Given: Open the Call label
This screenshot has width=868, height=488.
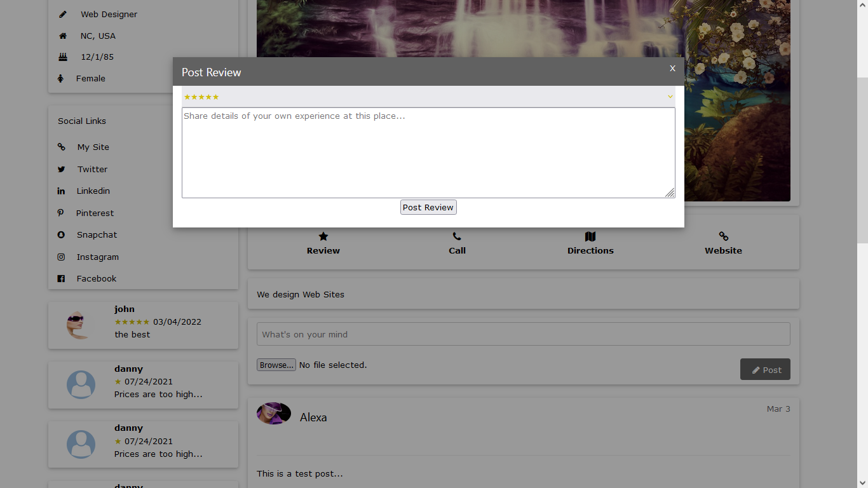Looking at the screenshot, I should click(457, 250).
